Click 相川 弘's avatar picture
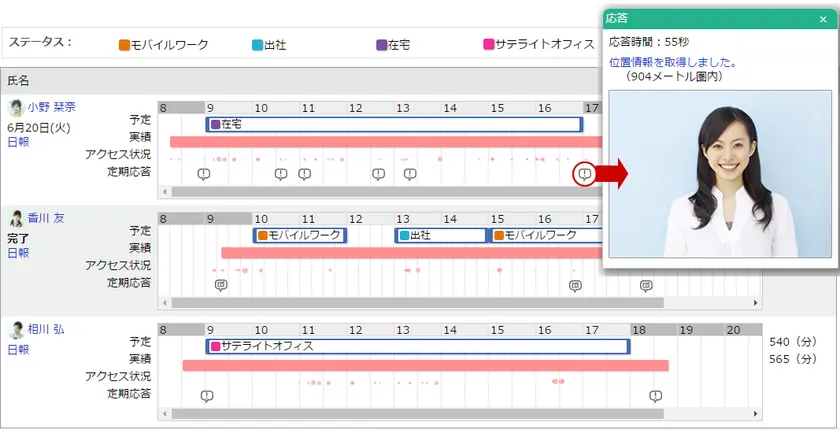This screenshot has width=840, height=430. (16, 330)
